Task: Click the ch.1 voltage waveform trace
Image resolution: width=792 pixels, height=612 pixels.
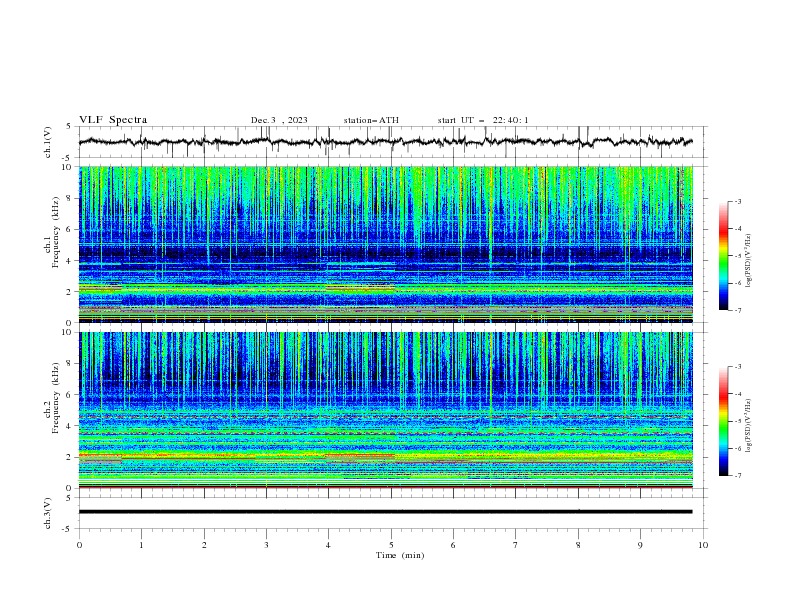Action: (385, 142)
